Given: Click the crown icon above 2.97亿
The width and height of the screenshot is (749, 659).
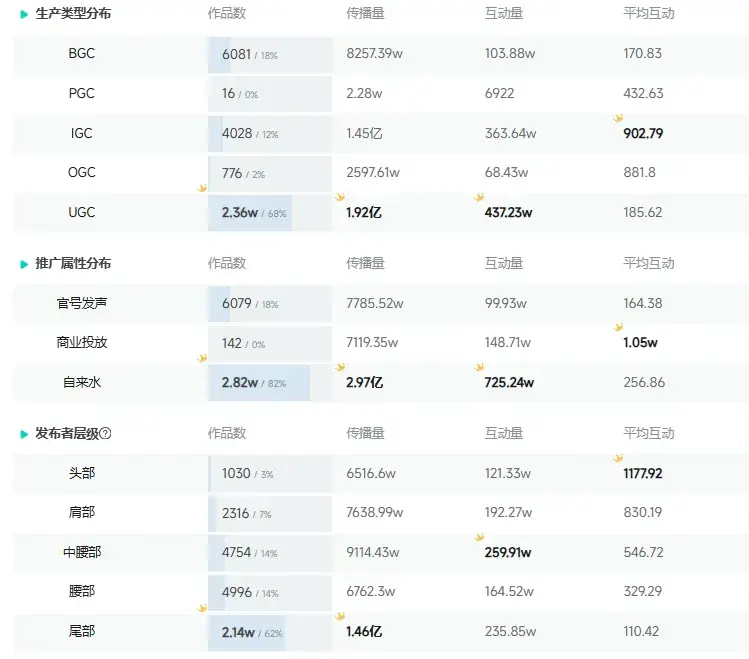Looking at the screenshot, I should coord(341,367).
